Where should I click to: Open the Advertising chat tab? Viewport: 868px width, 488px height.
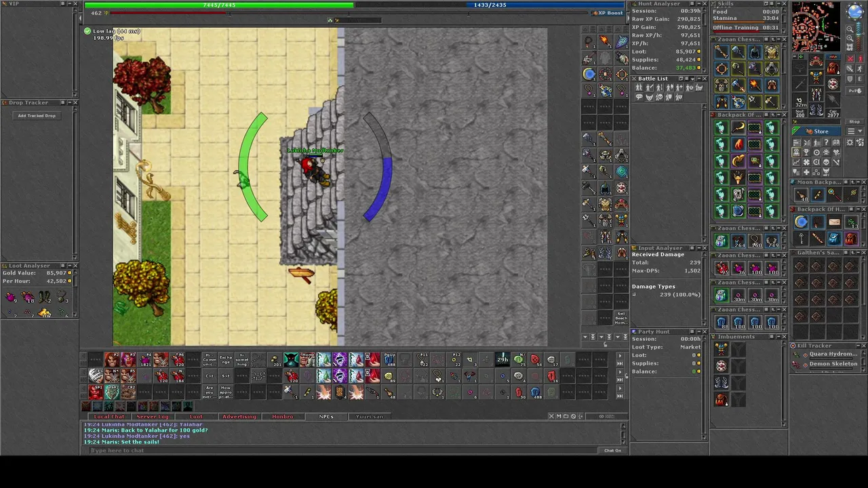239,417
